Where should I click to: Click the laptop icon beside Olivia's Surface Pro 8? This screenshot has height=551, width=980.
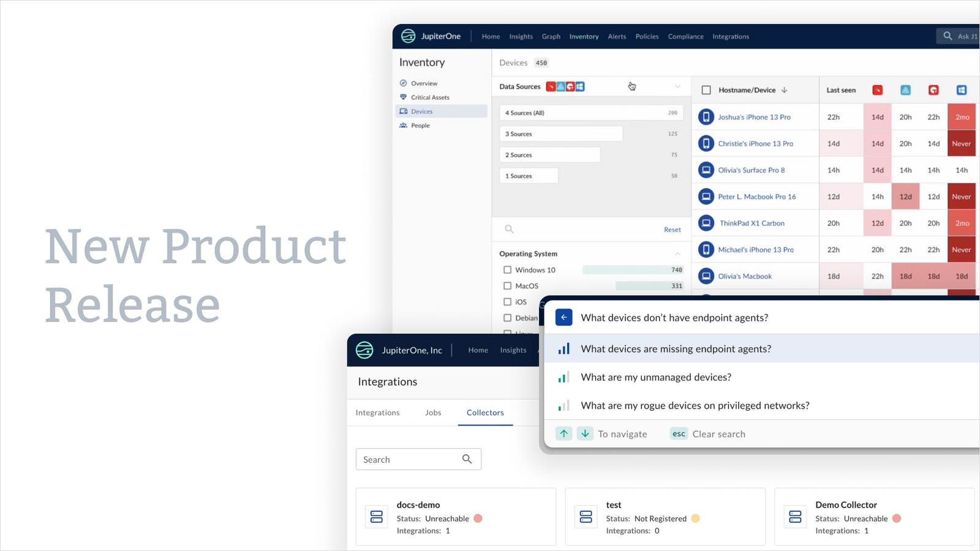706,170
